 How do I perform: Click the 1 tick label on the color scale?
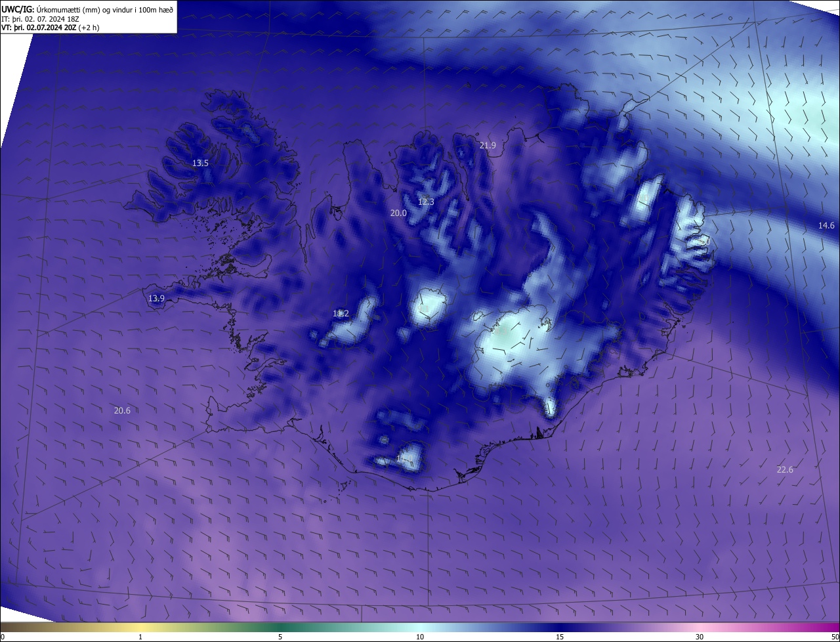pyautogui.click(x=140, y=637)
